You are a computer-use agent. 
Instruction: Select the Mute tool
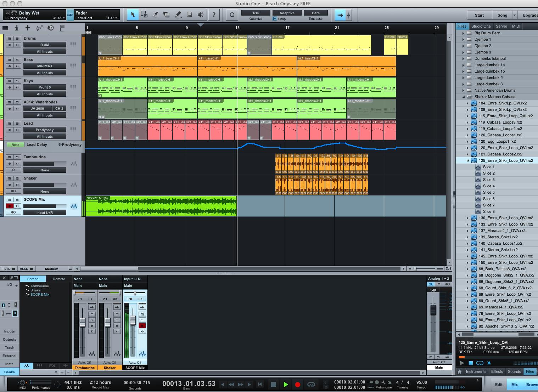coord(190,15)
